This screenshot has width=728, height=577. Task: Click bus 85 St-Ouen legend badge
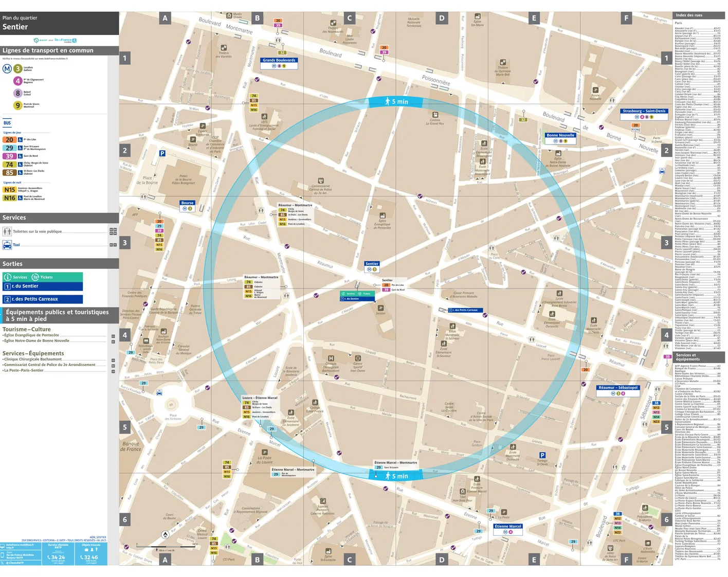[x=10, y=173]
